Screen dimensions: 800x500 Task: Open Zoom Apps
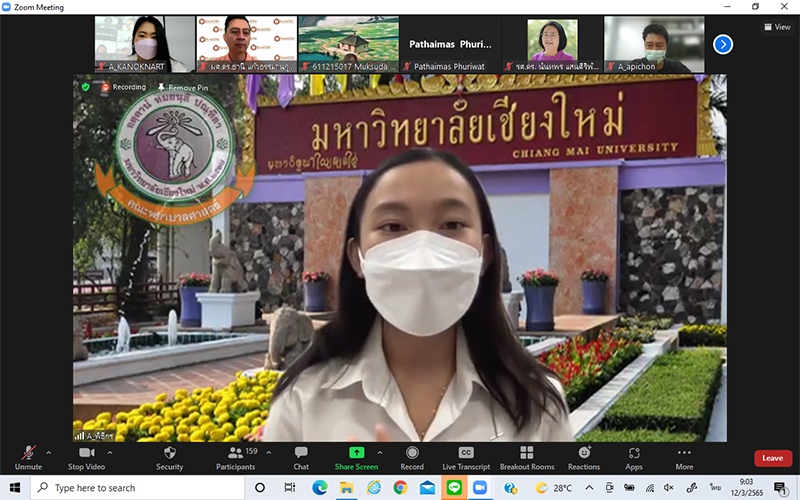coord(634,458)
